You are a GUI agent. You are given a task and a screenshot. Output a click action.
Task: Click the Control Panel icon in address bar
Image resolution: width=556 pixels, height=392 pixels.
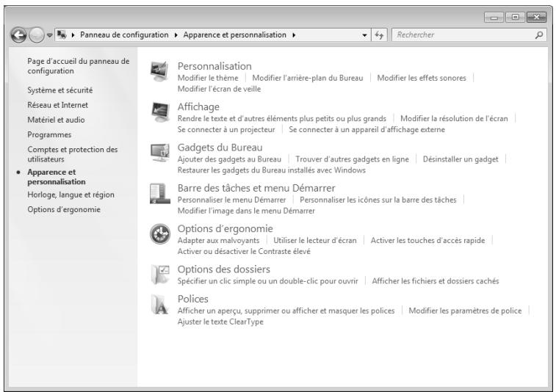tap(62, 35)
